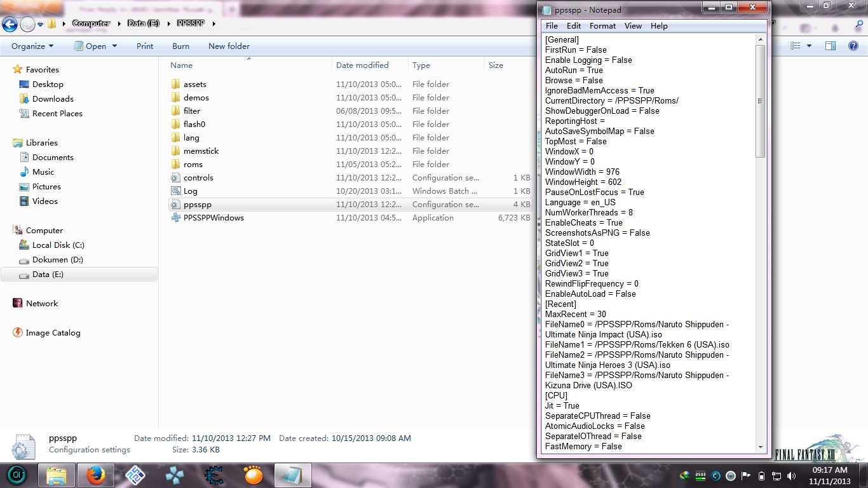Image resolution: width=868 pixels, height=488 pixels.
Task: Open the Format menu in Notepad
Action: pos(602,26)
